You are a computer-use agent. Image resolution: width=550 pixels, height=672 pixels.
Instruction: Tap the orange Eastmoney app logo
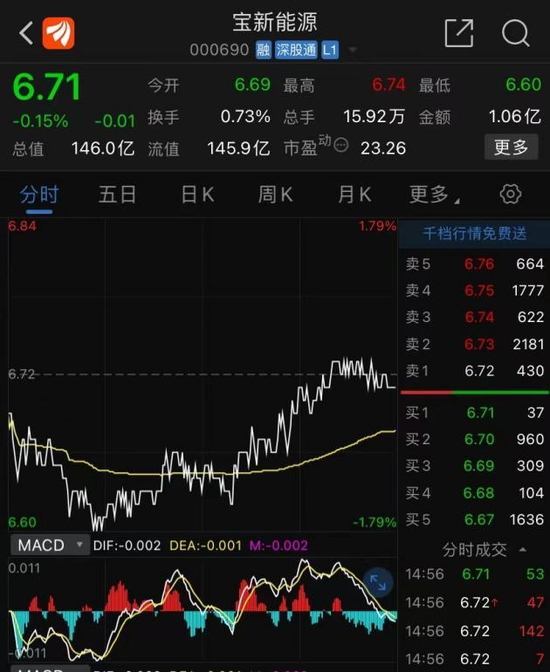(x=58, y=33)
